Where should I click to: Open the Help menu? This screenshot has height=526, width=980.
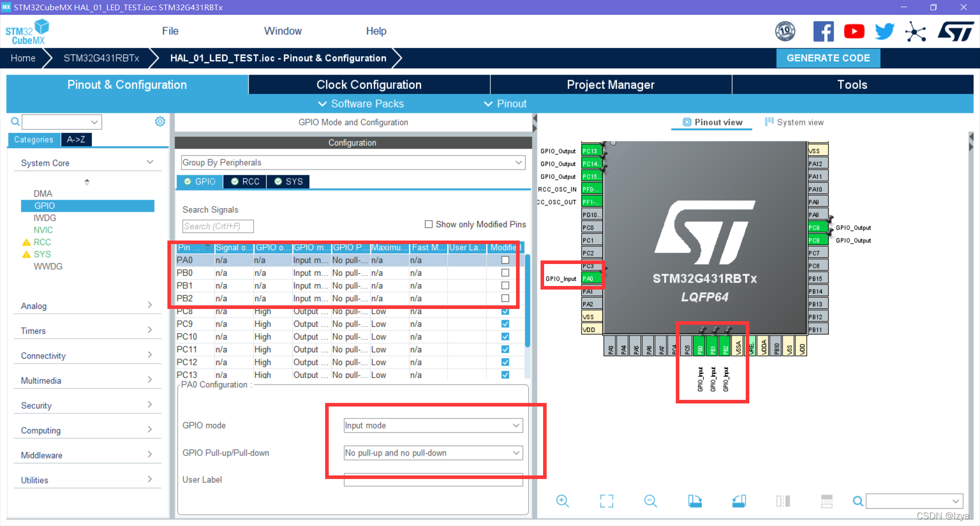coord(376,31)
